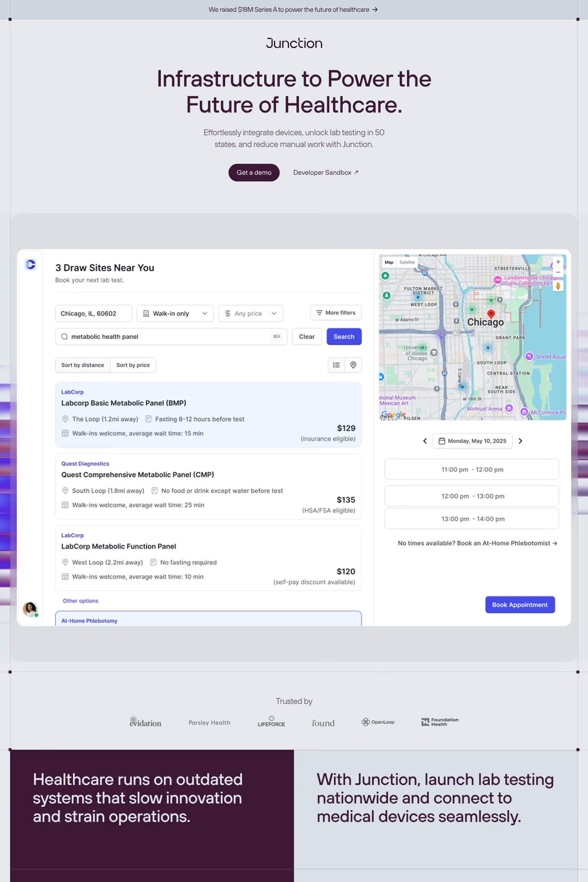The height and width of the screenshot is (882, 588).
Task: Select the 13:00 pm - 14:00 pm time slot
Action: [472, 519]
